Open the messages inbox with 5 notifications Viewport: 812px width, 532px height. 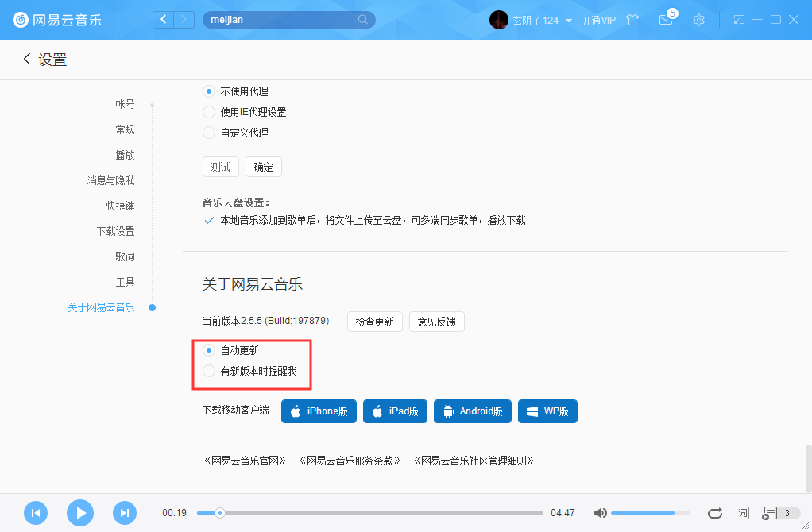tap(666, 20)
